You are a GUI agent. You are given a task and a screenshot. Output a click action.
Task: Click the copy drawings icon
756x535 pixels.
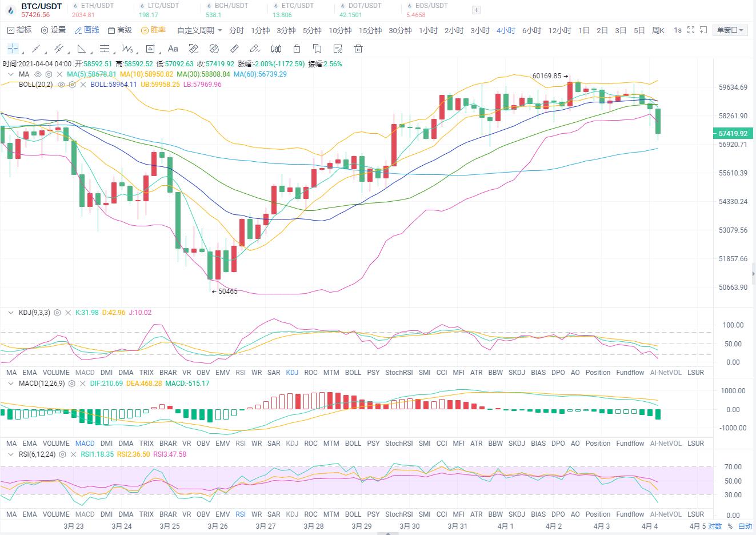click(317, 49)
